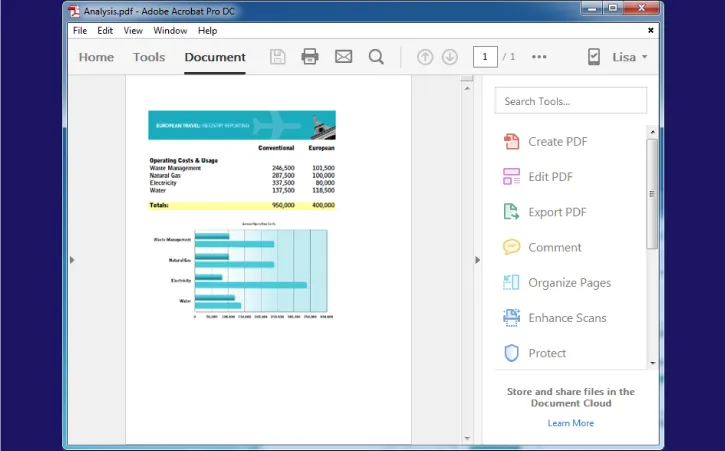This screenshot has width=725, height=451.
Task: Go to previous page with up arrow icon
Action: [425, 57]
